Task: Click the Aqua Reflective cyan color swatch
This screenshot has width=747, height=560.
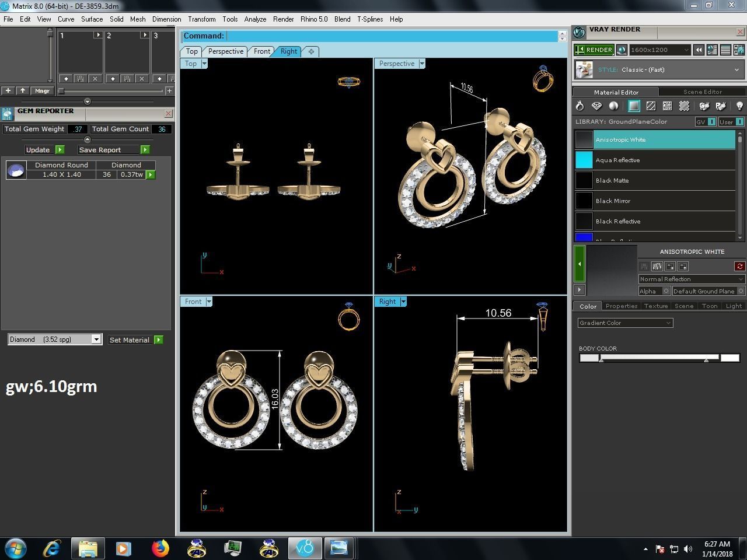Action: (x=584, y=160)
